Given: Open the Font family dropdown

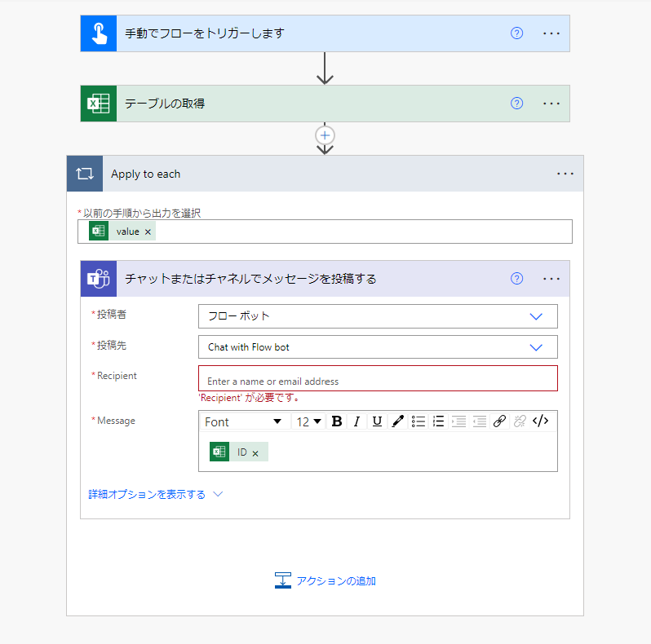Looking at the screenshot, I should click(243, 421).
